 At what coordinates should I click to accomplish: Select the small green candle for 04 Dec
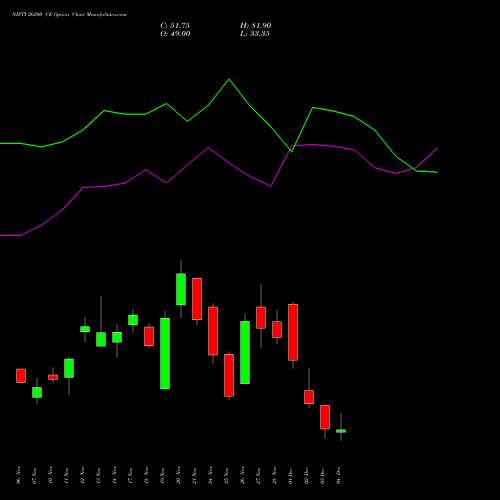(341, 431)
